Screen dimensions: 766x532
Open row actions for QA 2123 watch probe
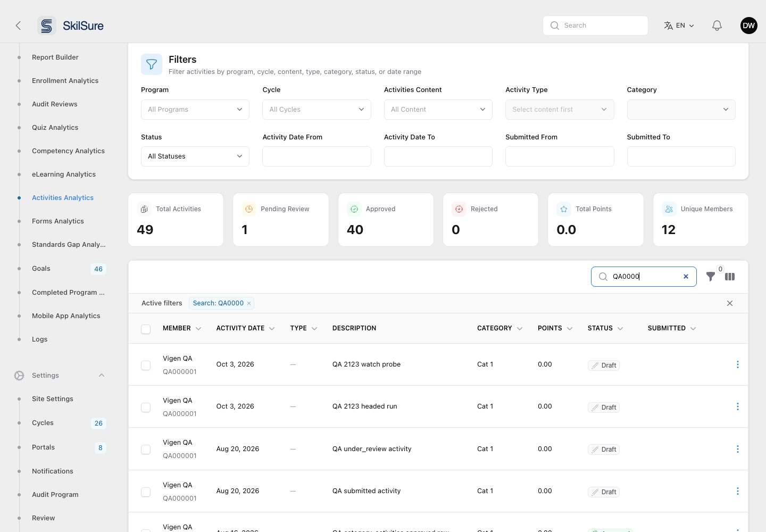coord(738,364)
